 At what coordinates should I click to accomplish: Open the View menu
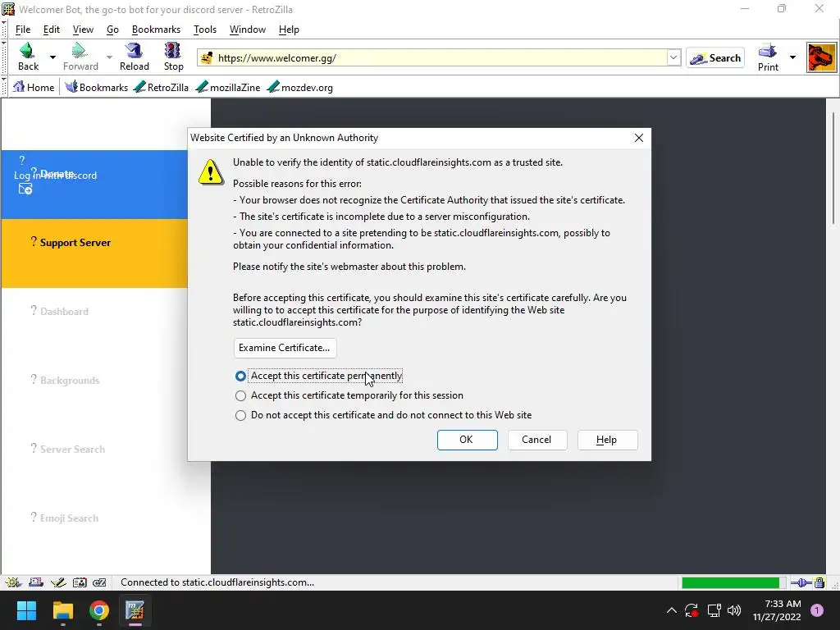[x=83, y=30]
